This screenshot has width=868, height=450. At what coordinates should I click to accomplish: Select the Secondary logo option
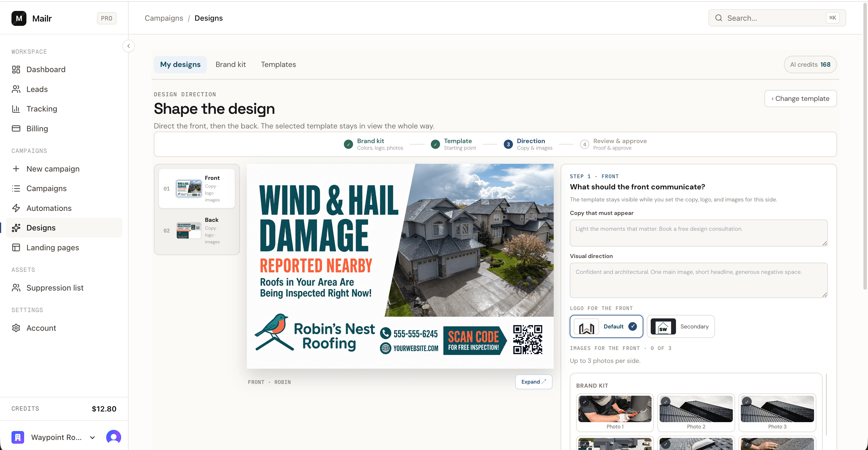681,326
